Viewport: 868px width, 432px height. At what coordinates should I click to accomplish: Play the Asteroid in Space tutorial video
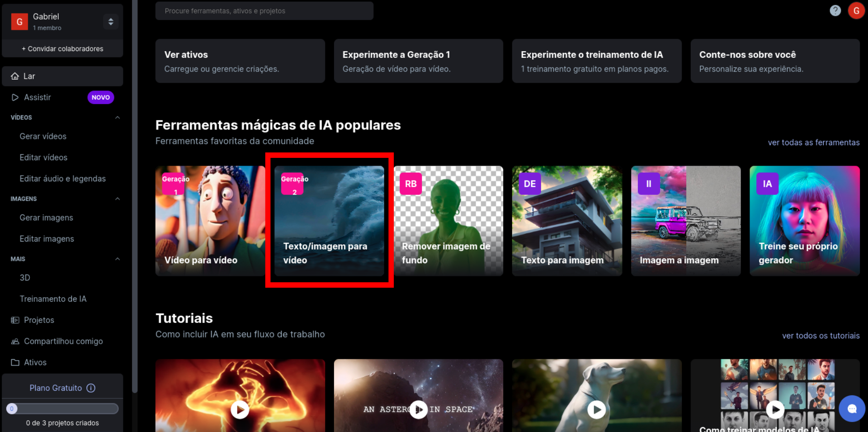click(419, 410)
